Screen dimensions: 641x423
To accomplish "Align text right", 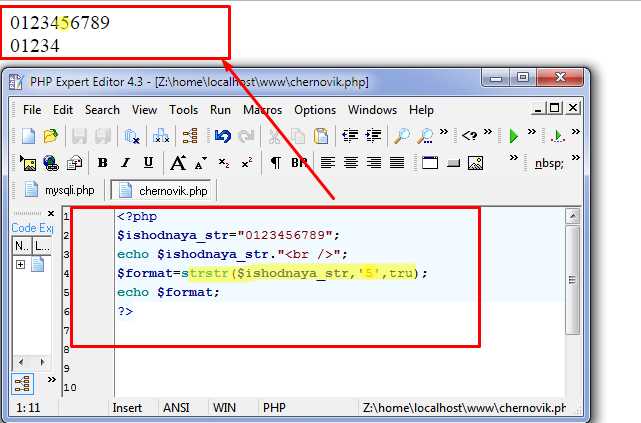I will coord(374,163).
